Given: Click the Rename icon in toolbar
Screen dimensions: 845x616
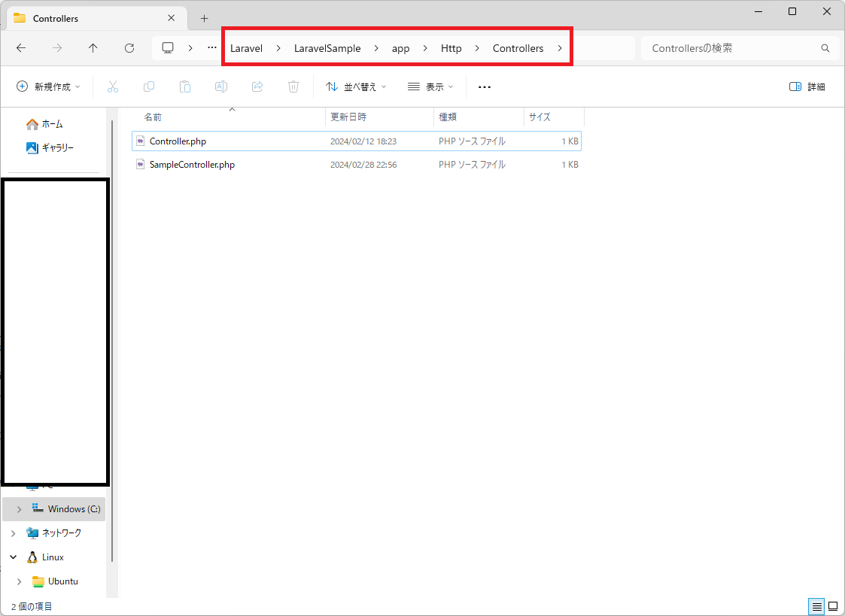Looking at the screenshot, I should pyautogui.click(x=221, y=86).
